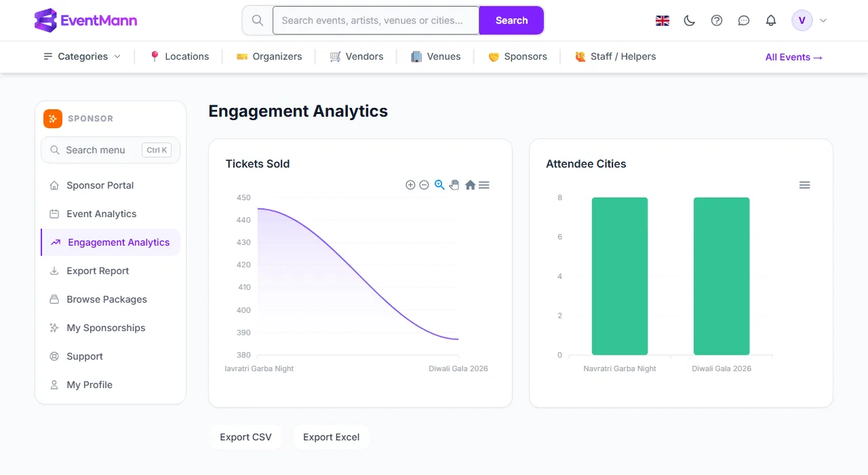Zoom out on Tickets Sold chart
The height and width of the screenshot is (475, 868).
(424, 185)
